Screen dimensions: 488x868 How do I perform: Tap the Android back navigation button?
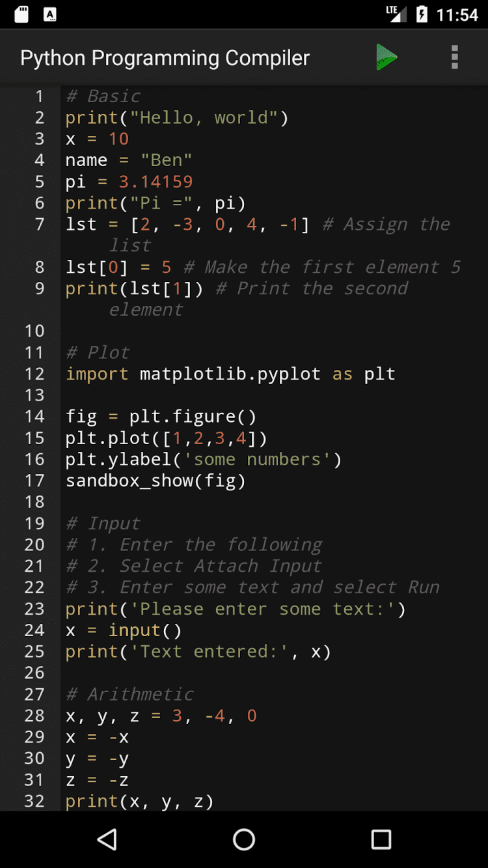[107, 839]
